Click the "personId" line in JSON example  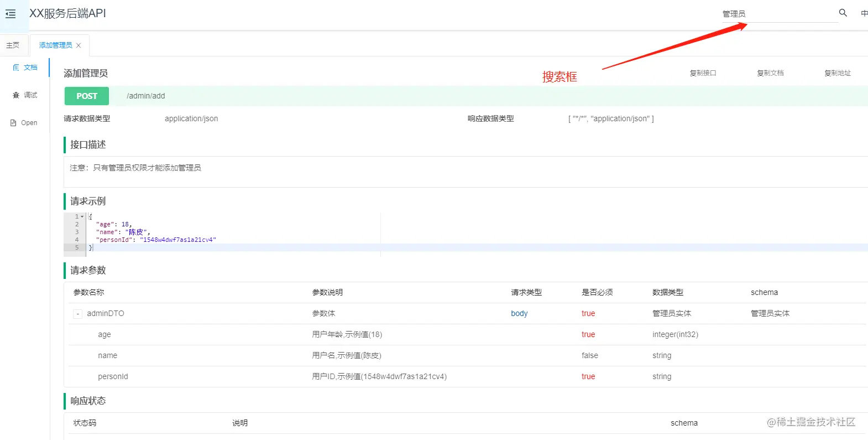(156, 240)
